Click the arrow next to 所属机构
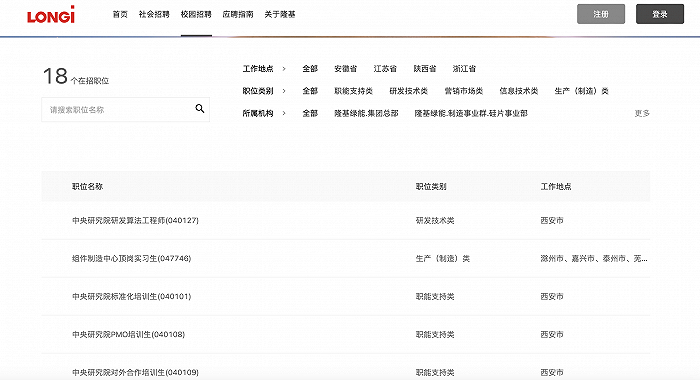This screenshot has height=380, width=700. [284, 113]
